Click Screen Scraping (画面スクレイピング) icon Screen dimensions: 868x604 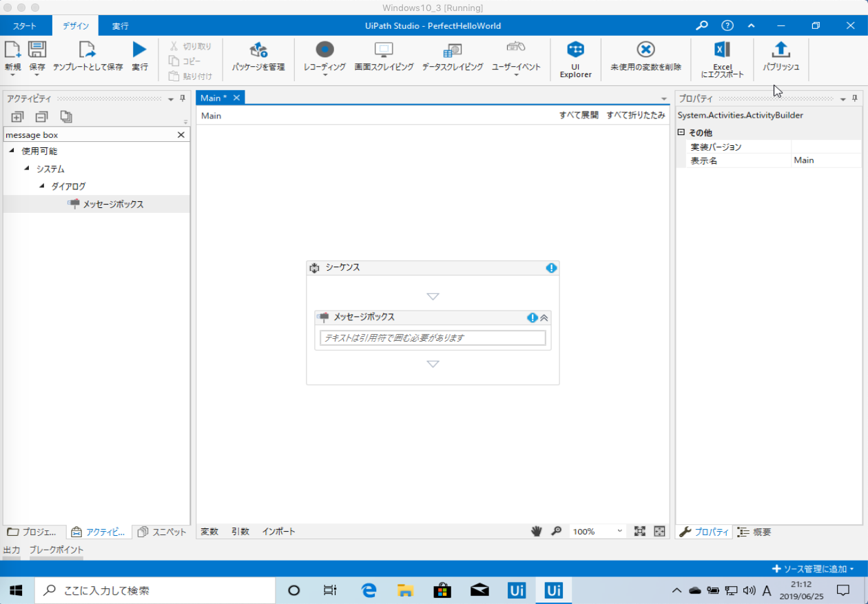(x=384, y=50)
